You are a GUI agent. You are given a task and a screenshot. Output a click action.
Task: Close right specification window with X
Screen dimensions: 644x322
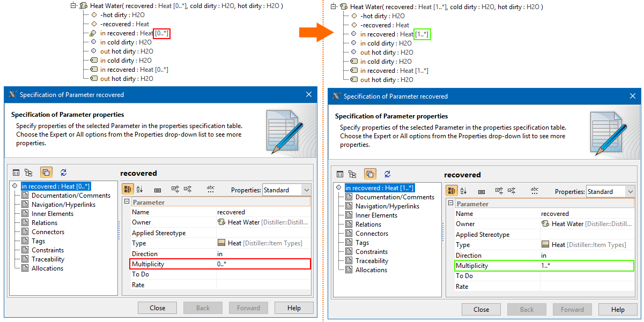point(633,96)
